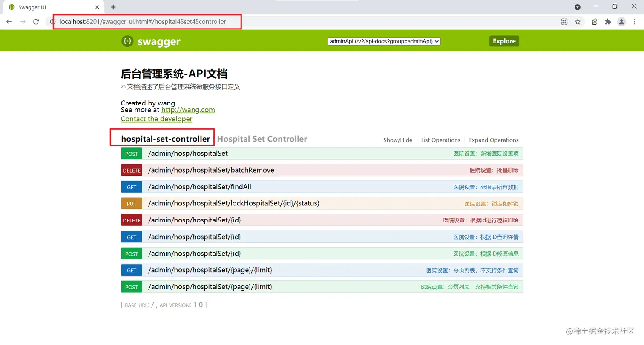The width and height of the screenshot is (644, 345).
Task: Click description 医院设置：锁定和解锁
Action: click(x=492, y=204)
